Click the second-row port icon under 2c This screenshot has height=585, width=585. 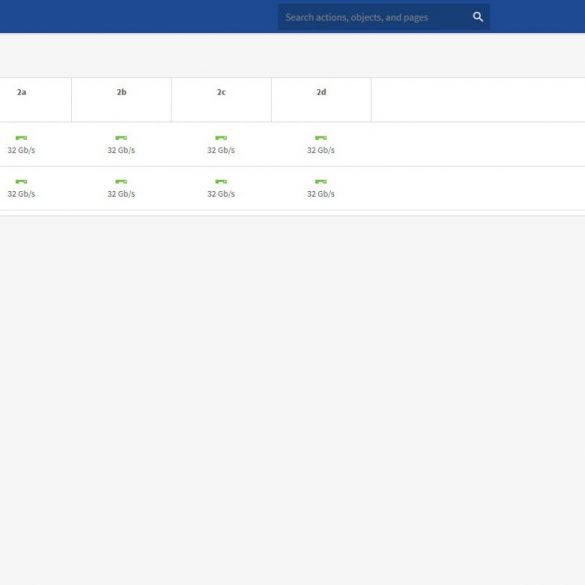(x=221, y=181)
